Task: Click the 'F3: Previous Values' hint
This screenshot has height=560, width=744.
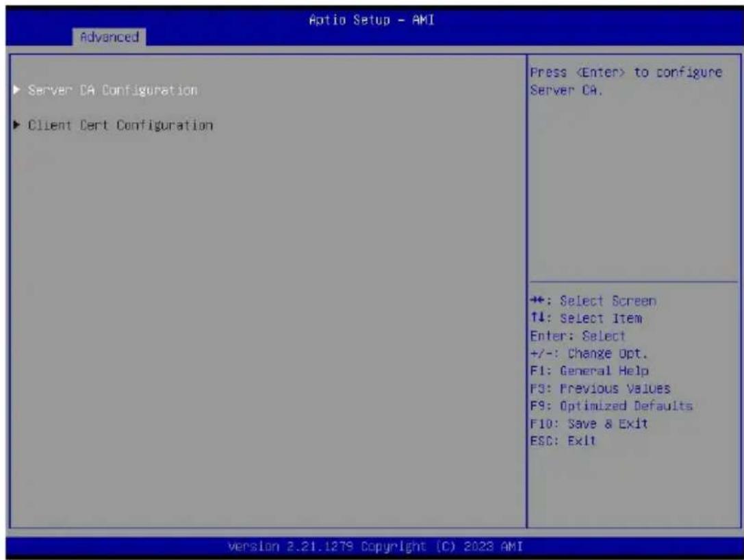Action: click(600, 388)
